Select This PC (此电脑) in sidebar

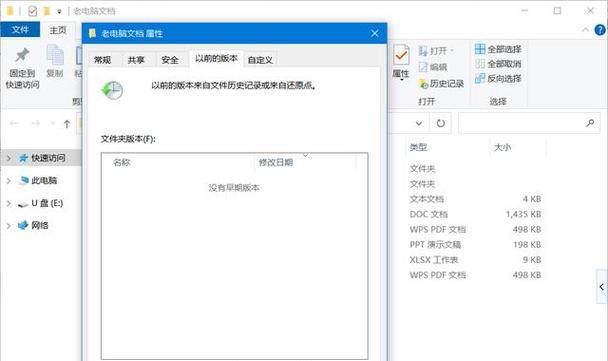tap(38, 180)
